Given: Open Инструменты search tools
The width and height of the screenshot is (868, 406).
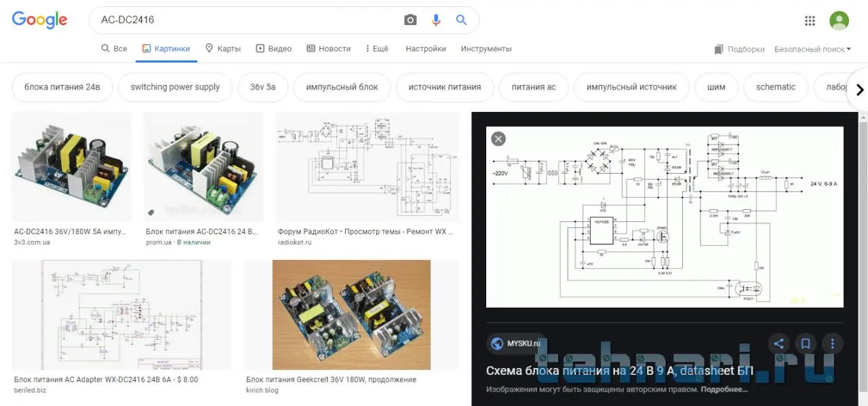Looking at the screenshot, I should [486, 49].
